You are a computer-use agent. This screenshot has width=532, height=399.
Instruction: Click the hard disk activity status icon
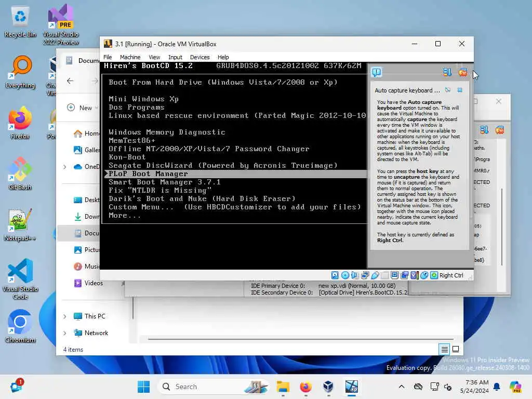(335, 275)
